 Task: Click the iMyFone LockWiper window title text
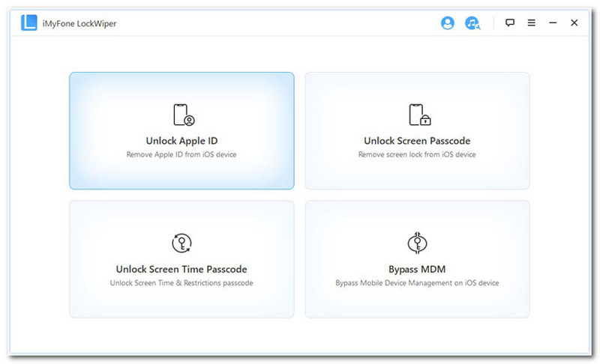click(x=79, y=23)
